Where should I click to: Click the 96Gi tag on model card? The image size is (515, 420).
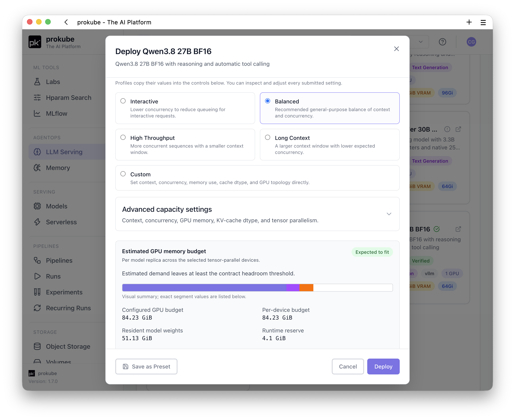point(447,93)
